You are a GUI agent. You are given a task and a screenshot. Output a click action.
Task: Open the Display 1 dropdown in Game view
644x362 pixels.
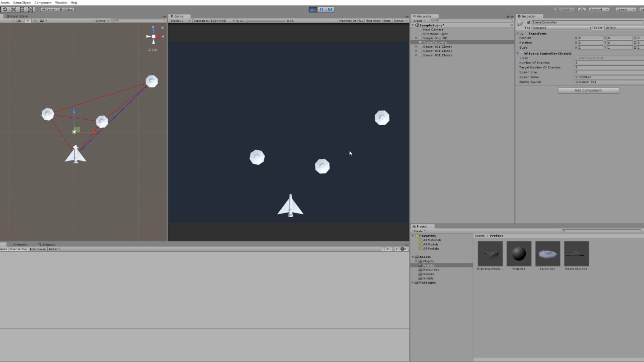pos(180,21)
